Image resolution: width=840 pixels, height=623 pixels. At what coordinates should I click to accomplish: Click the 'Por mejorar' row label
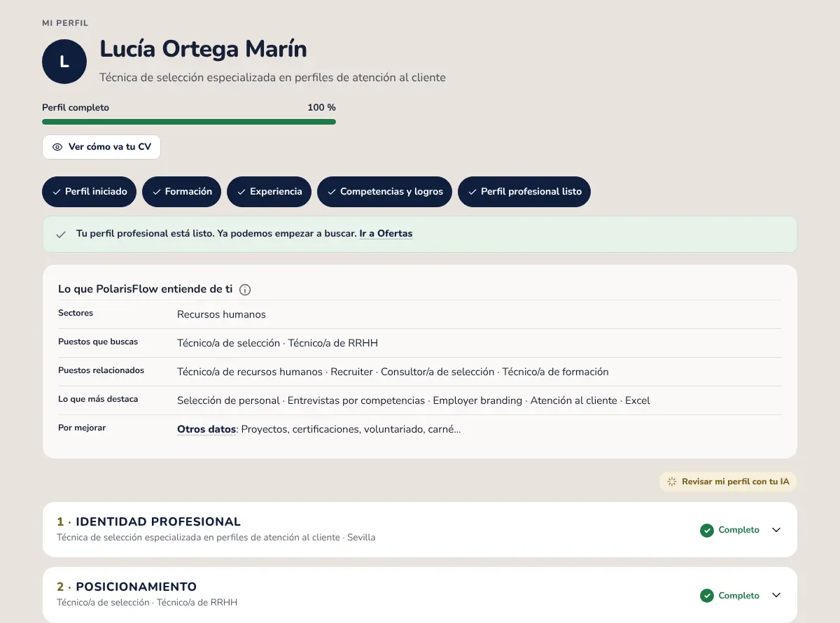click(82, 428)
